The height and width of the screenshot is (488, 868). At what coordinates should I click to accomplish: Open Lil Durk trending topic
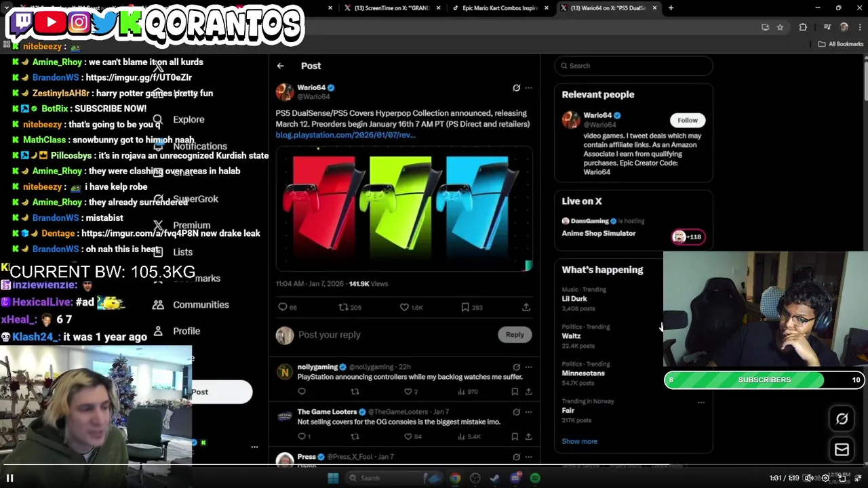click(x=574, y=298)
